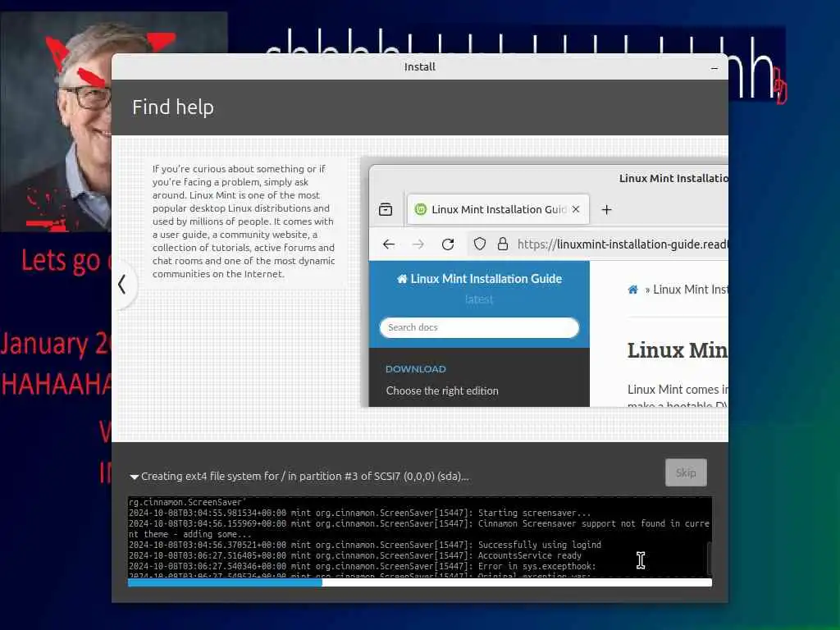This screenshot has height=630, width=840.
Task: Click the reload icon in slideshow browser
Action: tap(448, 244)
